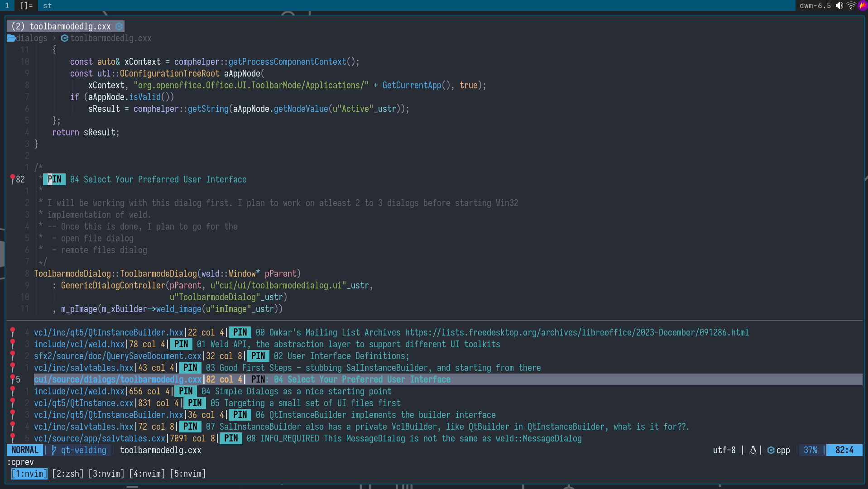Switch to tmux window 4:nvim

(x=147, y=474)
